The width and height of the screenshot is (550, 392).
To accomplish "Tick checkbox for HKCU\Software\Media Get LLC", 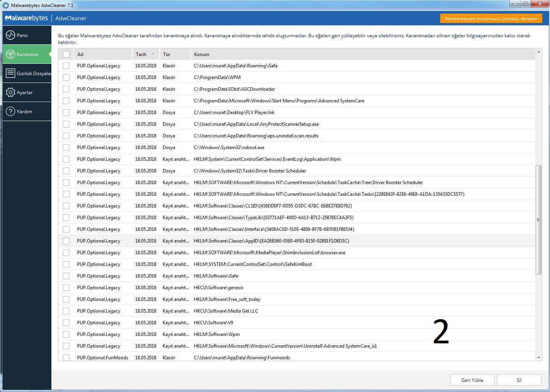I will pos(66,311).
